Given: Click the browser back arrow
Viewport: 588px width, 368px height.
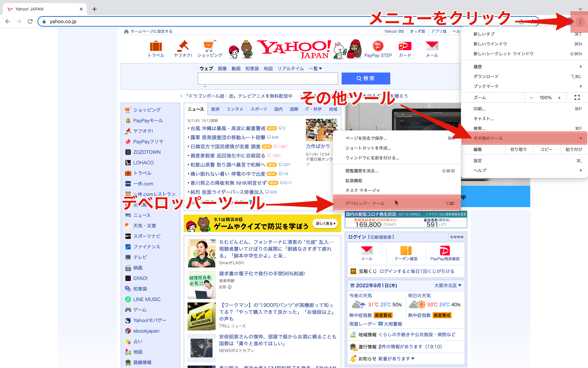Looking at the screenshot, I should 8,21.
